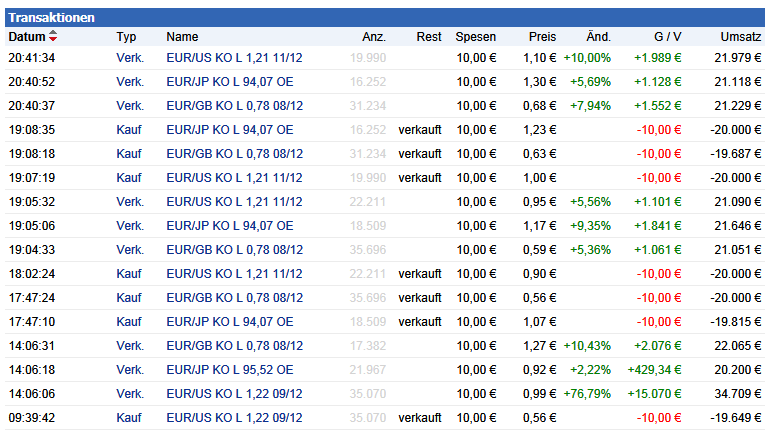
Task: Open EUR/US KO L 1,21 11/12 at 19:07:19
Action: (x=234, y=178)
